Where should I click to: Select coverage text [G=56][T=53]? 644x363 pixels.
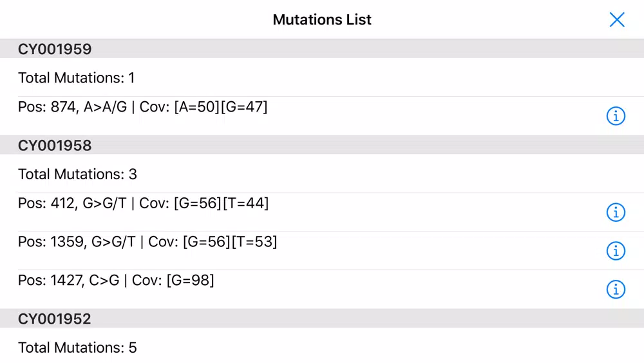click(x=230, y=242)
